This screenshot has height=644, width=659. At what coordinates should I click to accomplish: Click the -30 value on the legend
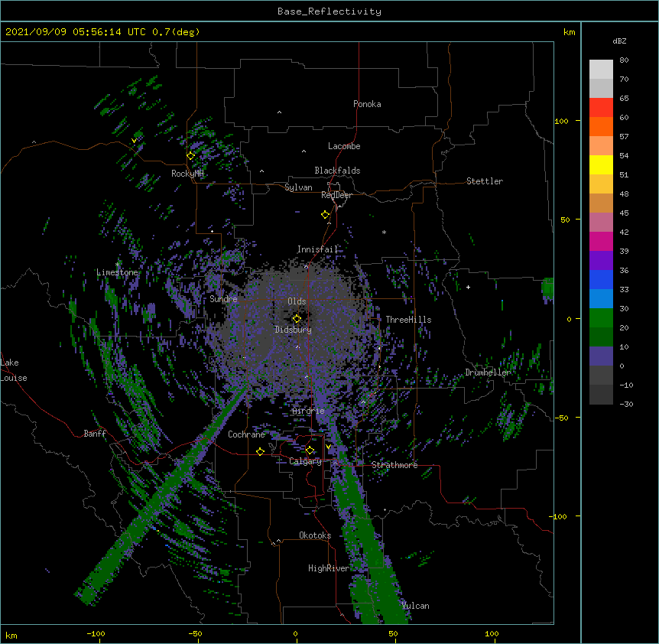626,404
